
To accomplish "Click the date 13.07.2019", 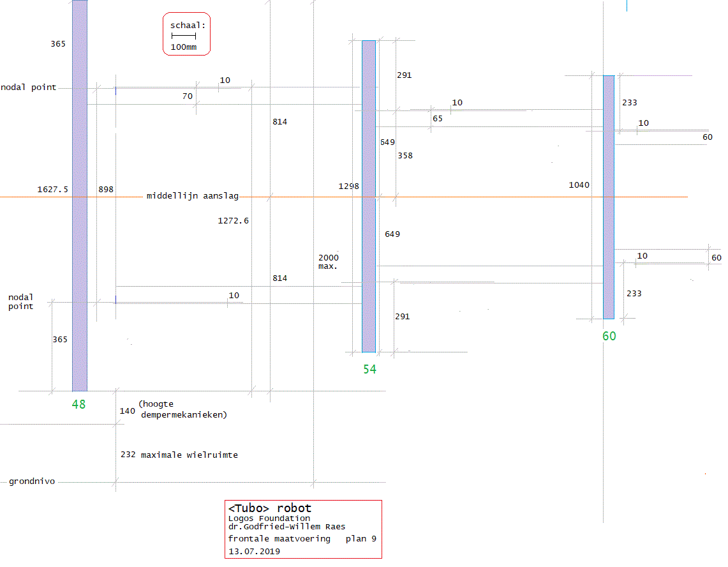I will click(x=254, y=551).
